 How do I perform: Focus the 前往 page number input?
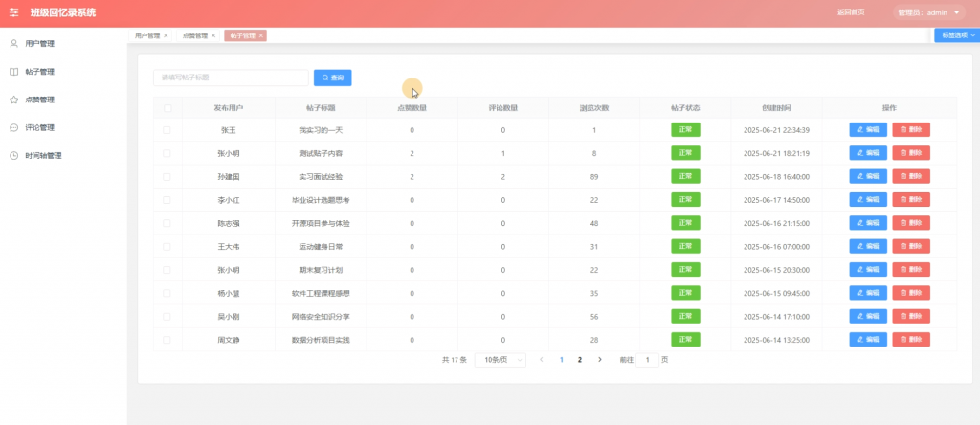tap(648, 360)
